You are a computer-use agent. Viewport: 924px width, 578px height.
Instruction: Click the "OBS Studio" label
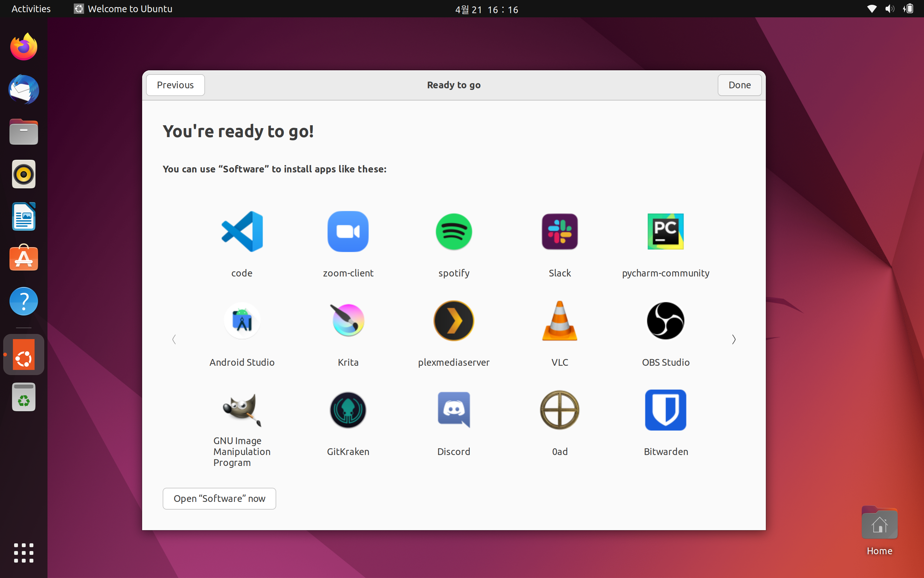pyautogui.click(x=665, y=363)
